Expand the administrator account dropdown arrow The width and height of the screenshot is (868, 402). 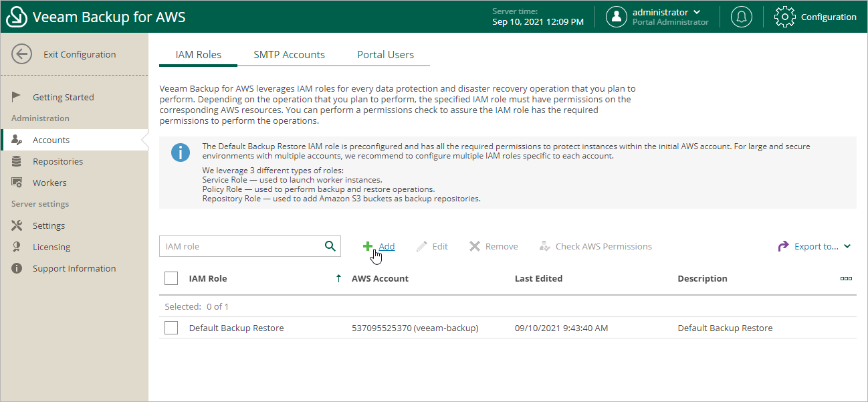point(697,12)
